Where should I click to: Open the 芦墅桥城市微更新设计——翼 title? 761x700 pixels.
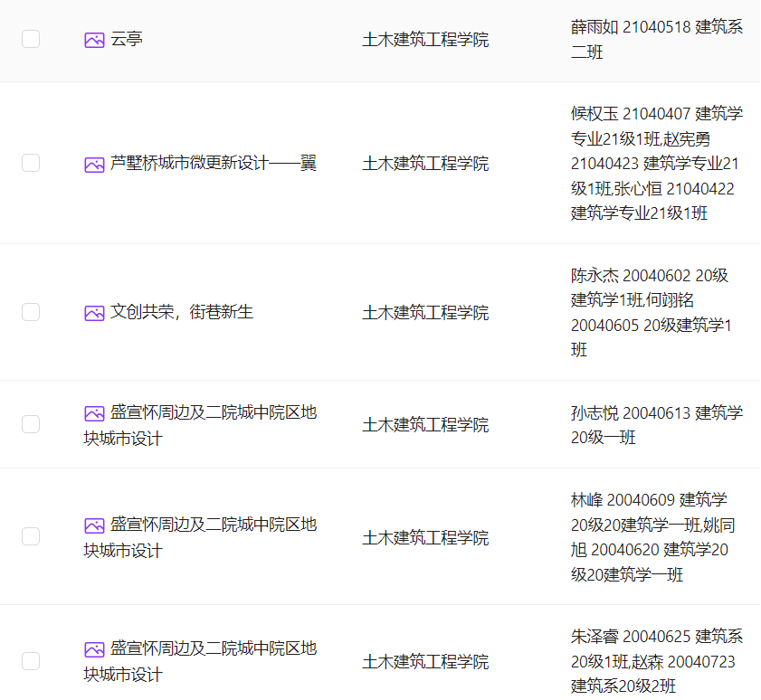click(213, 164)
